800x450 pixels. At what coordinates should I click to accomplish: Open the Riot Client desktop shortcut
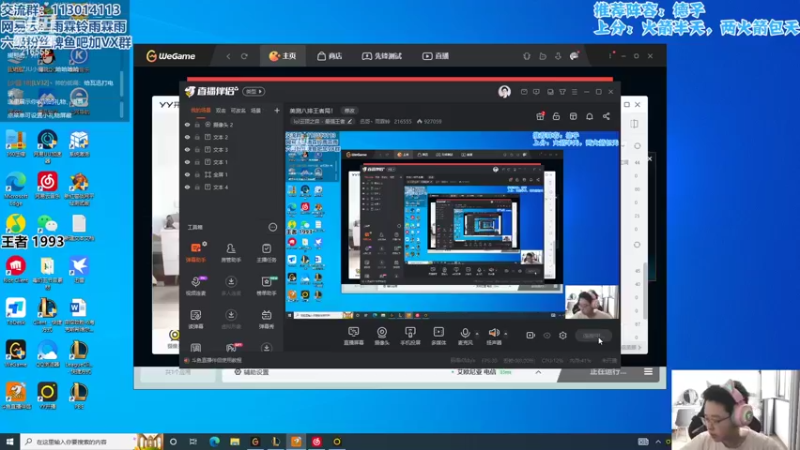click(x=16, y=269)
